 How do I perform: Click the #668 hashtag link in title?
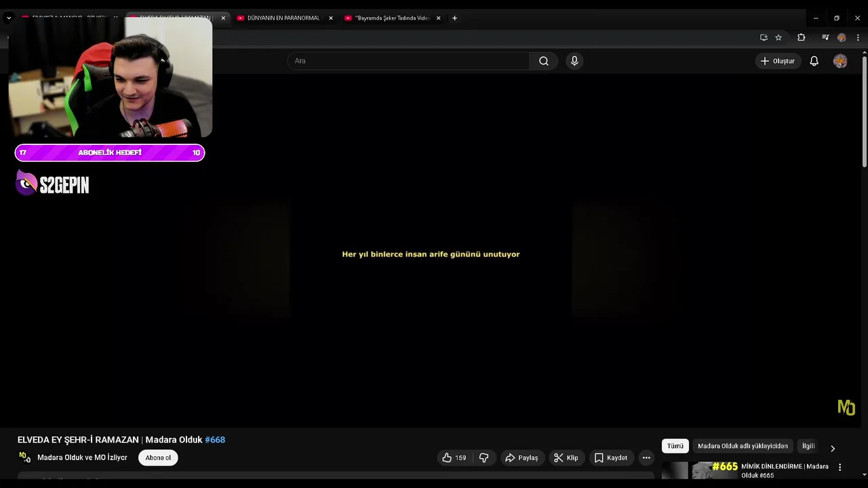coord(215,440)
